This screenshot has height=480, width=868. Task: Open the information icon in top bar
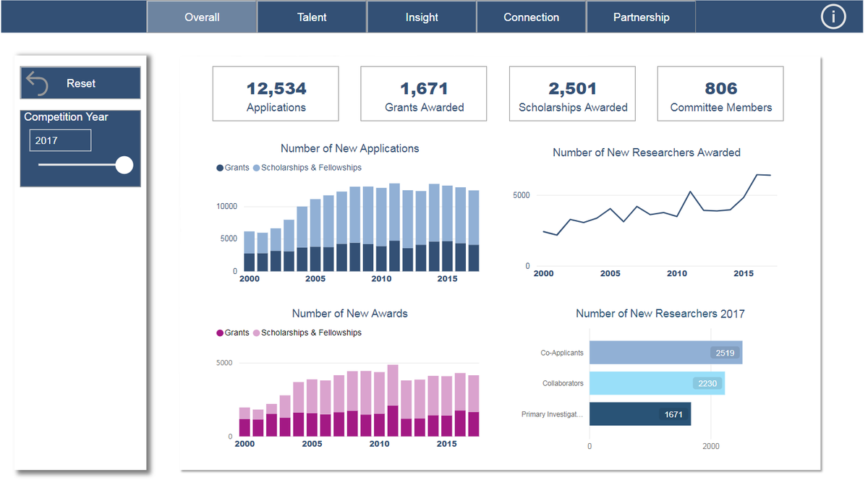pyautogui.click(x=833, y=17)
